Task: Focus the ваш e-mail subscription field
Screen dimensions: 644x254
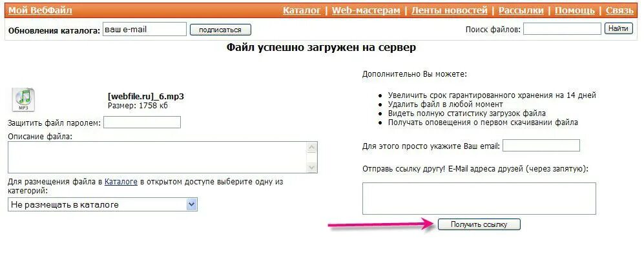Action: 145,30
